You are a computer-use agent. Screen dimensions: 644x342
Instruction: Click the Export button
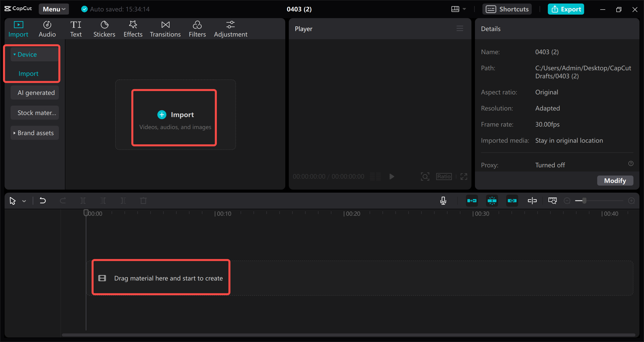(x=566, y=9)
